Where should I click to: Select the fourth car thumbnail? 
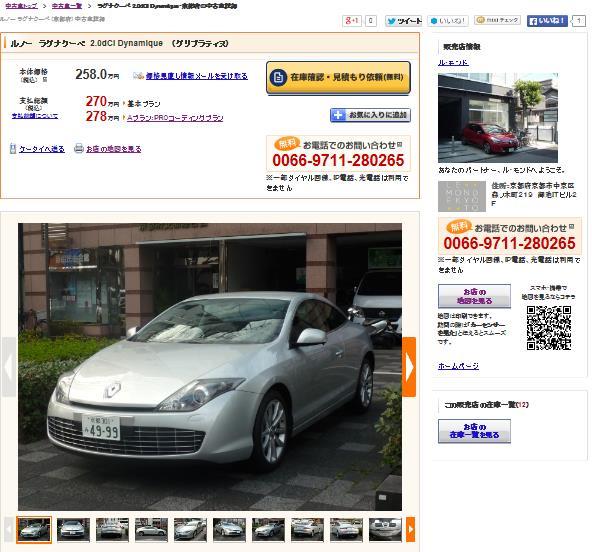tap(151, 530)
